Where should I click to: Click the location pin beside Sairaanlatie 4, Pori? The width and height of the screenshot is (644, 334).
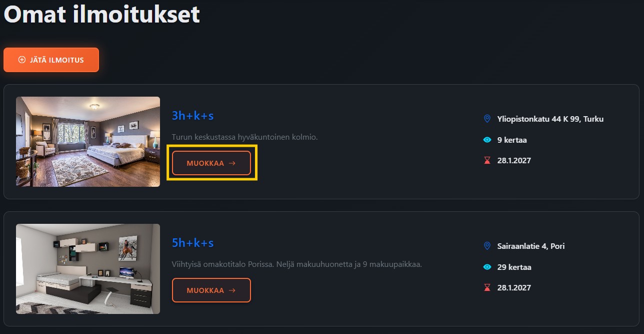[487, 246]
